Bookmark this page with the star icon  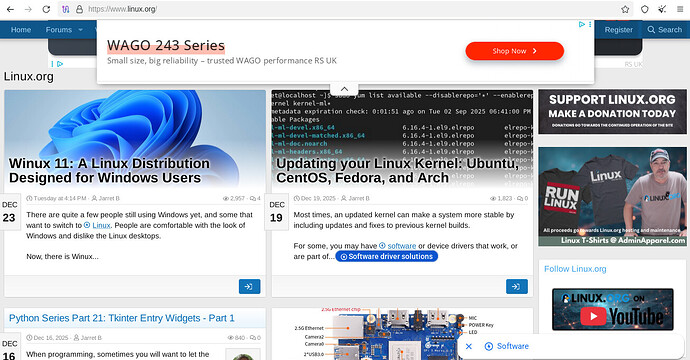click(x=625, y=9)
